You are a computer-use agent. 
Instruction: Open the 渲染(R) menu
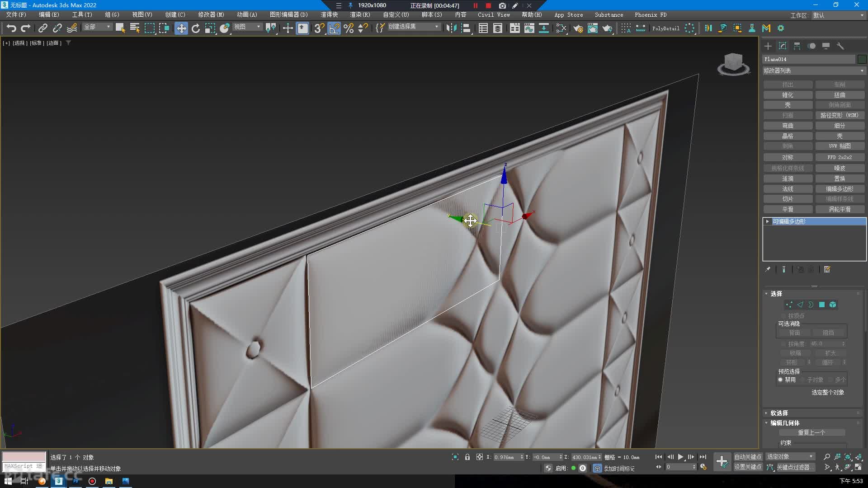[x=360, y=15]
